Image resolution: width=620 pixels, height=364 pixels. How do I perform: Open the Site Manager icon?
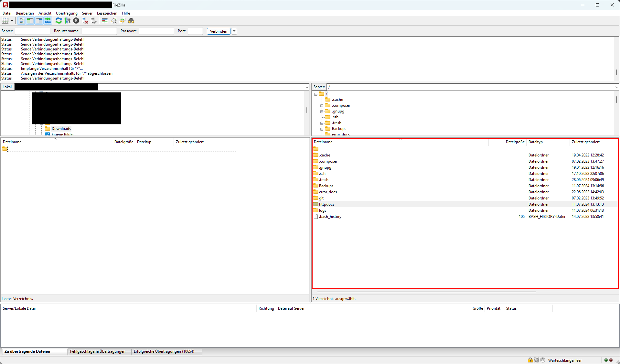pos(5,21)
